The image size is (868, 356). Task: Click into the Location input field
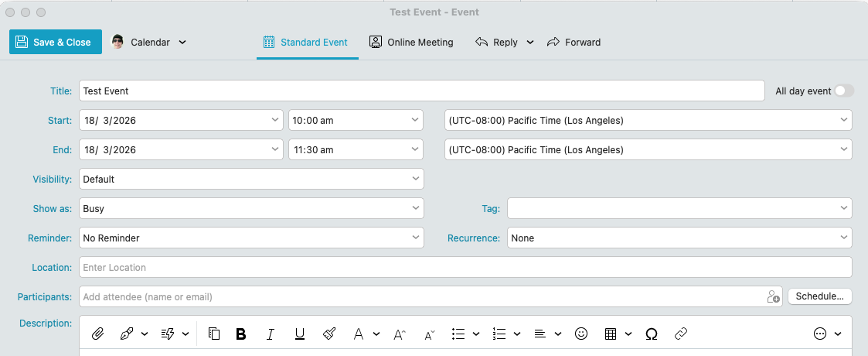(464, 267)
